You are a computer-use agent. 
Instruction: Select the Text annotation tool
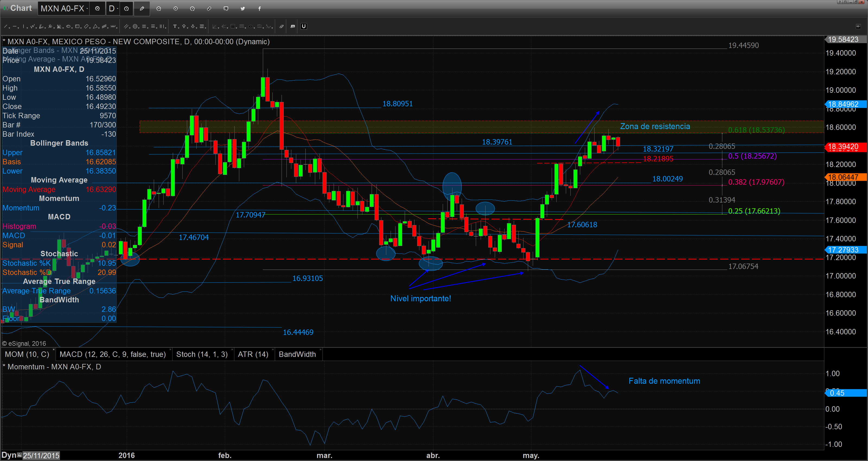(x=175, y=26)
